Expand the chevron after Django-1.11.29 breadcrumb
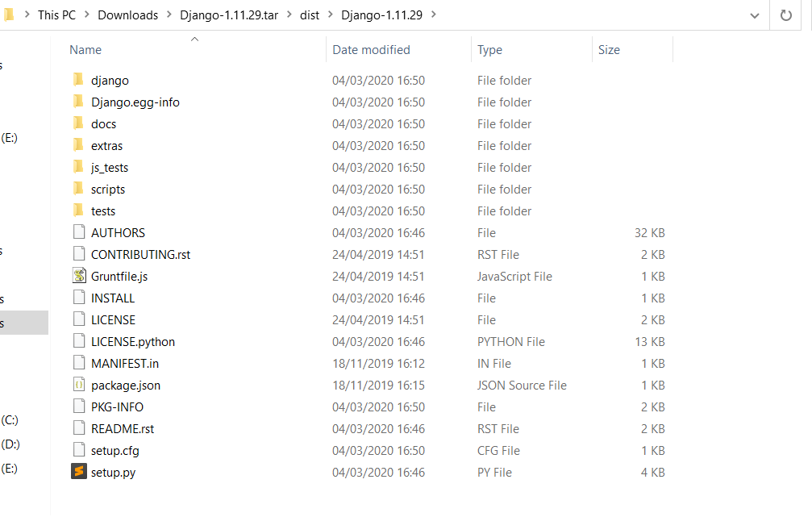Viewport: 812px width, 517px height. [434, 15]
